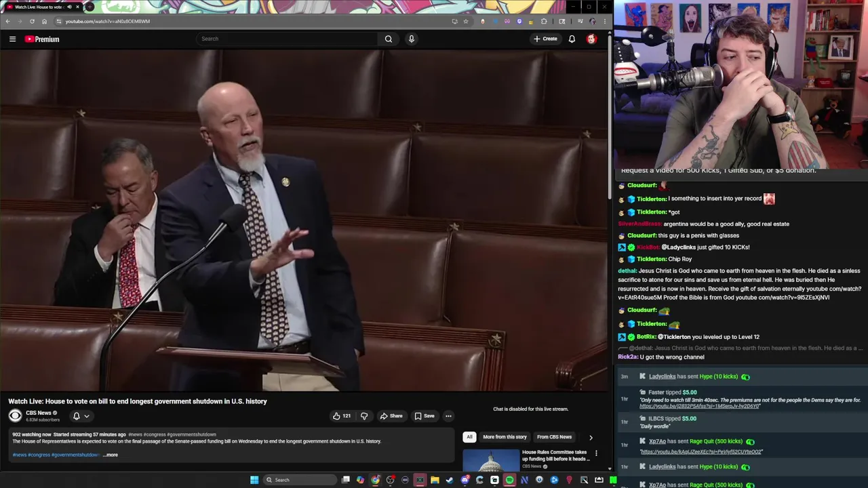The width and height of the screenshot is (868, 488).
Task: Open House Rules Committee video title link
Action: coord(555,455)
